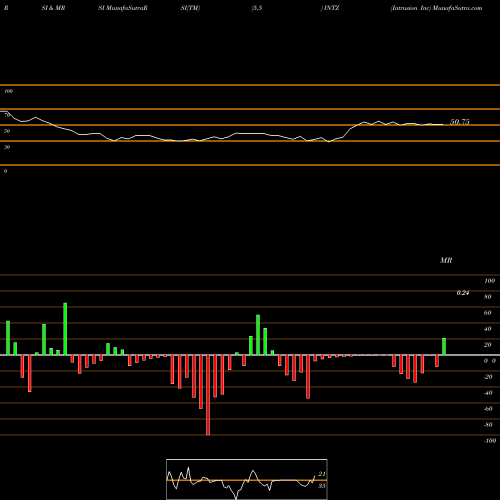This screenshot has width=500, height=500.
Task: Click the 50 label on RSI axis
Action: (x=7, y=131)
